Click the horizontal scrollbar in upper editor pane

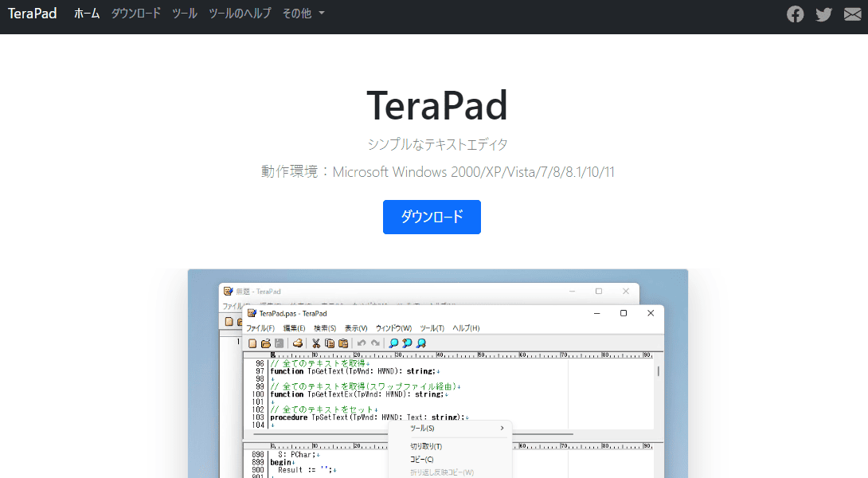pos(413,434)
